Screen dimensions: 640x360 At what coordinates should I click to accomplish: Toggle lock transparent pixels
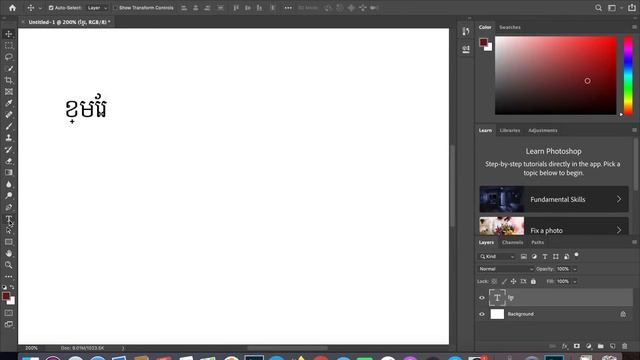click(494, 281)
